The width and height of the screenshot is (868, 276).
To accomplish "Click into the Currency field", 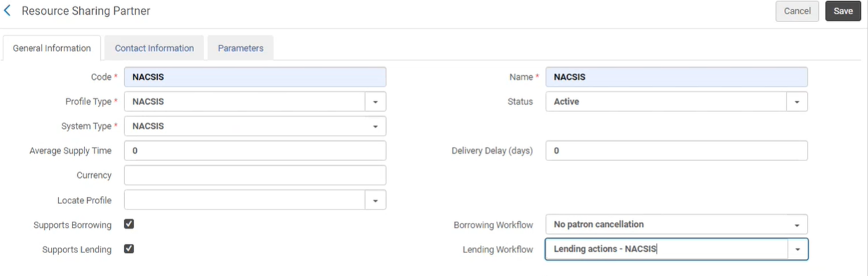I will click(x=255, y=175).
